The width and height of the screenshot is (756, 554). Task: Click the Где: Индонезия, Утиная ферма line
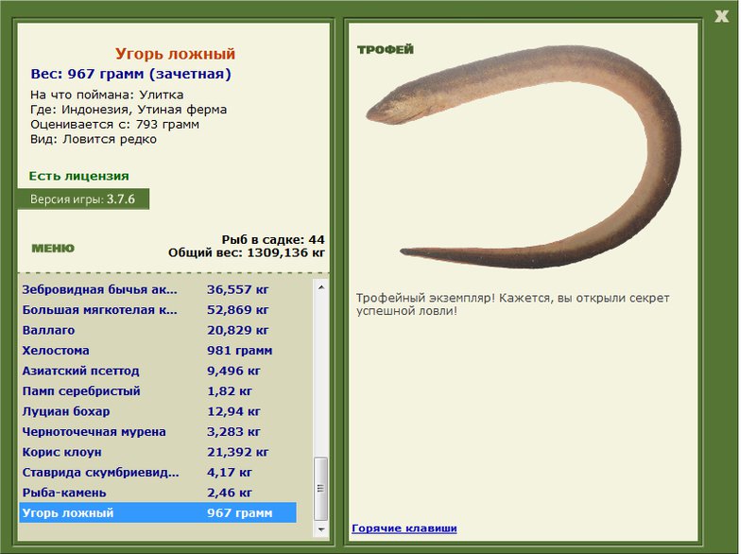click(x=129, y=110)
